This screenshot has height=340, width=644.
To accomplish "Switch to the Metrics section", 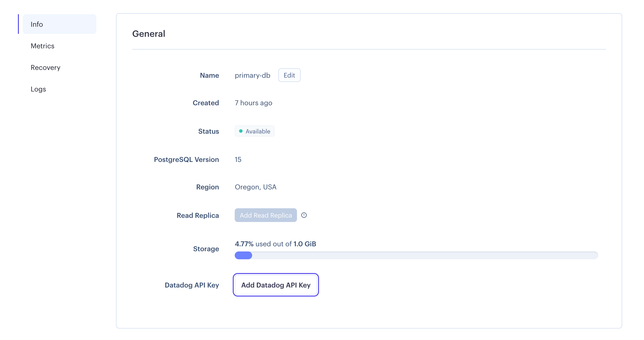I will (42, 46).
